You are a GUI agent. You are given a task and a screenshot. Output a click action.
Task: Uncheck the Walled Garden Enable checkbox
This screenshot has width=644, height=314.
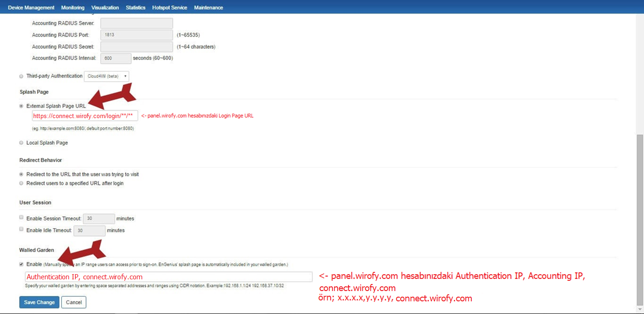[x=21, y=264]
